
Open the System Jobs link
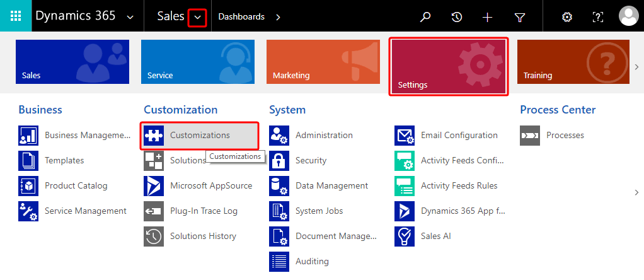[x=319, y=211]
